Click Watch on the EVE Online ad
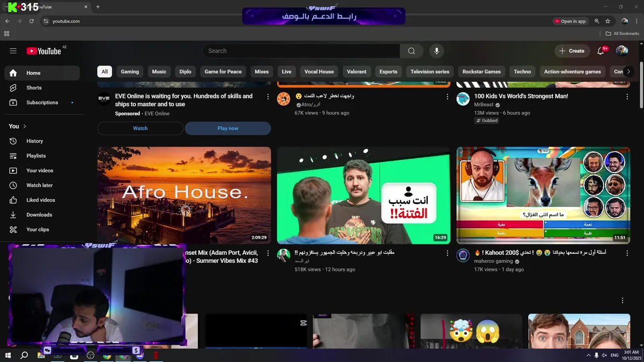Image resolution: width=644 pixels, height=362 pixels. click(x=140, y=128)
